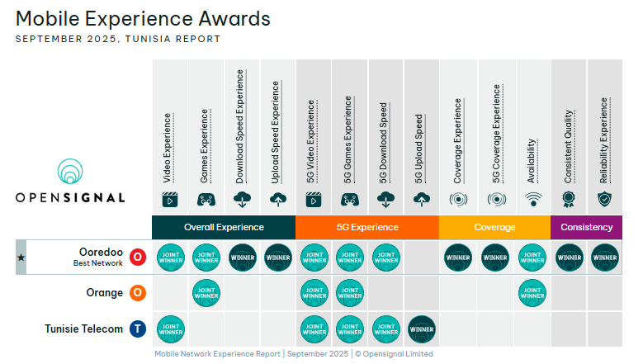Click the Upload Speed Experience cloud icon
The image size is (643, 364).
pyautogui.click(x=278, y=200)
